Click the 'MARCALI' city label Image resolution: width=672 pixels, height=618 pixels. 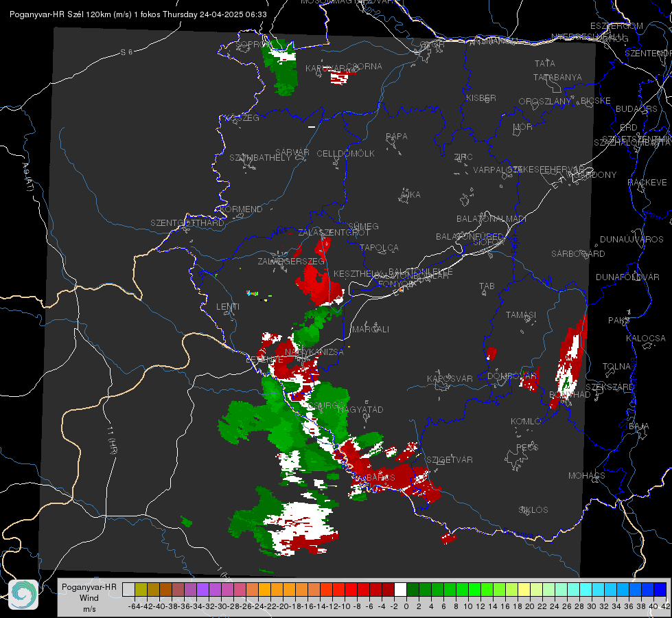click(x=371, y=330)
